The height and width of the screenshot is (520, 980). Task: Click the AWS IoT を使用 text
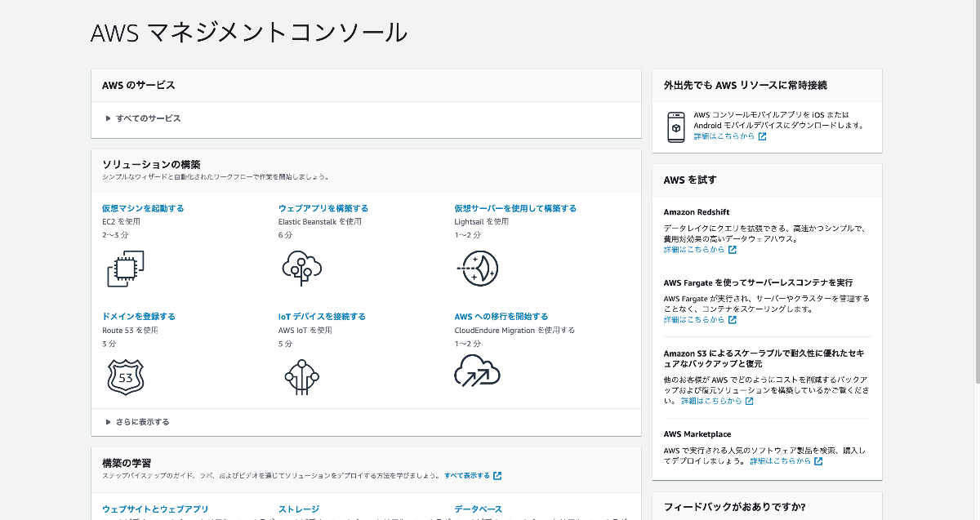pos(305,331)
